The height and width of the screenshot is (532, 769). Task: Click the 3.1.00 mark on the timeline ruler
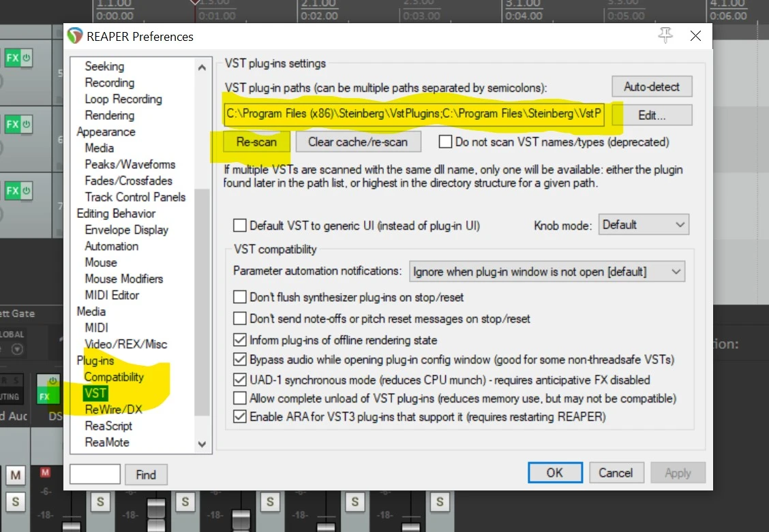(523, 4)
